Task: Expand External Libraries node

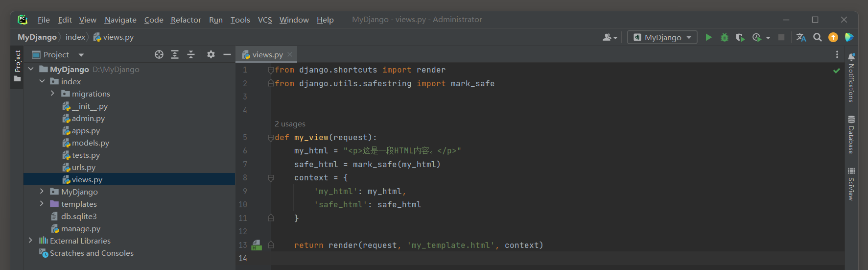Action: click(31, 241)
